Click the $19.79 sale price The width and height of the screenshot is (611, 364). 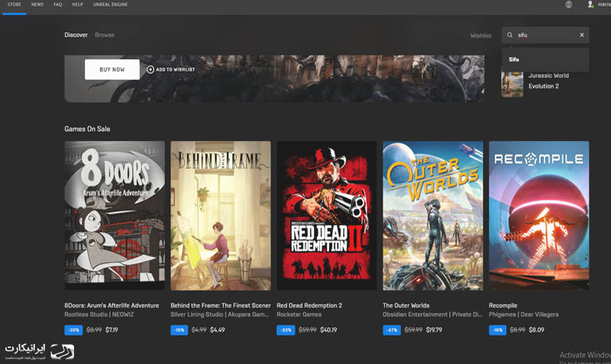[x=434, y=330]
